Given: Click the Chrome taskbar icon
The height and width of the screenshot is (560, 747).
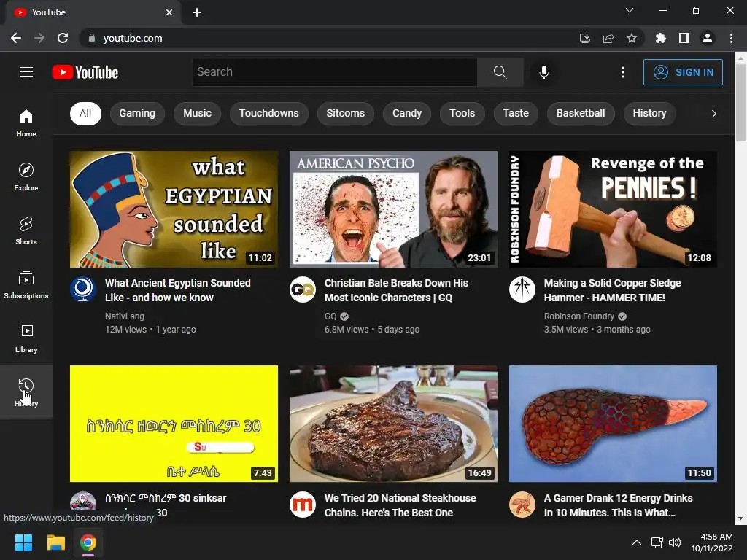Looking at the screenshot, I should click(88, 542).
